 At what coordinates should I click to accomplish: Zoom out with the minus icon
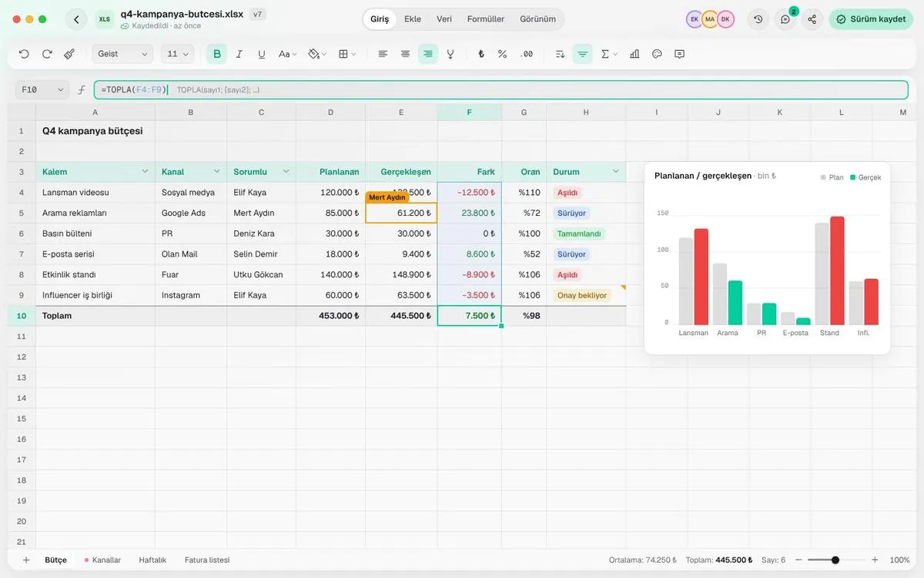[x=798, y=560]
